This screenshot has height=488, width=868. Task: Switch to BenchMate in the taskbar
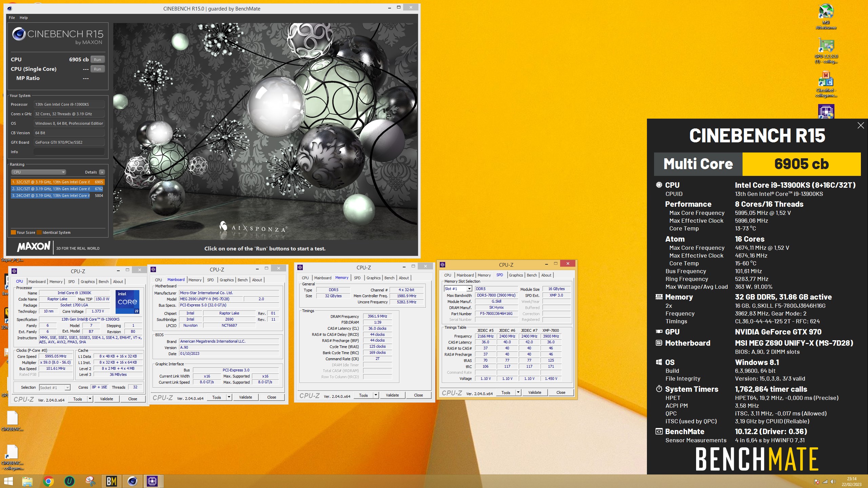coord(112,481)
